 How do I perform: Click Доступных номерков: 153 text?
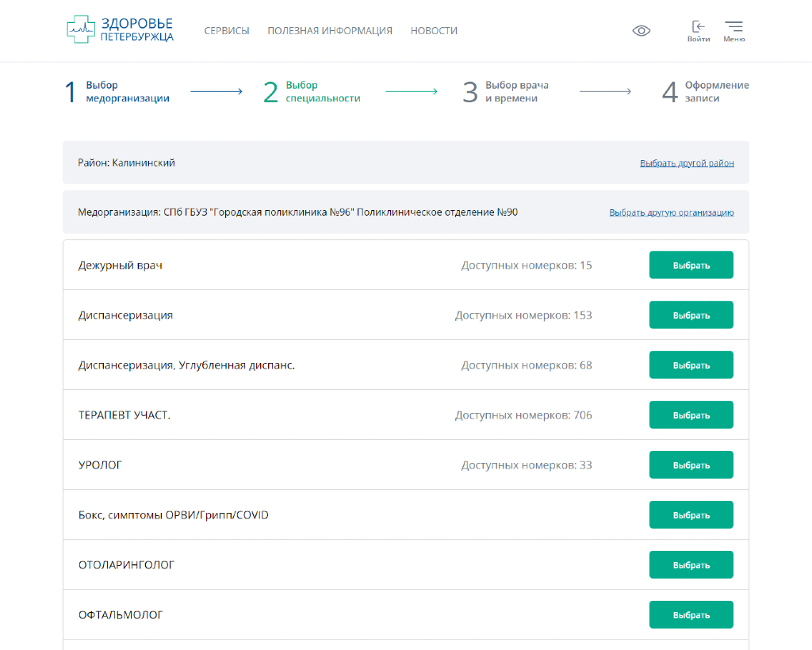(523, 315)
